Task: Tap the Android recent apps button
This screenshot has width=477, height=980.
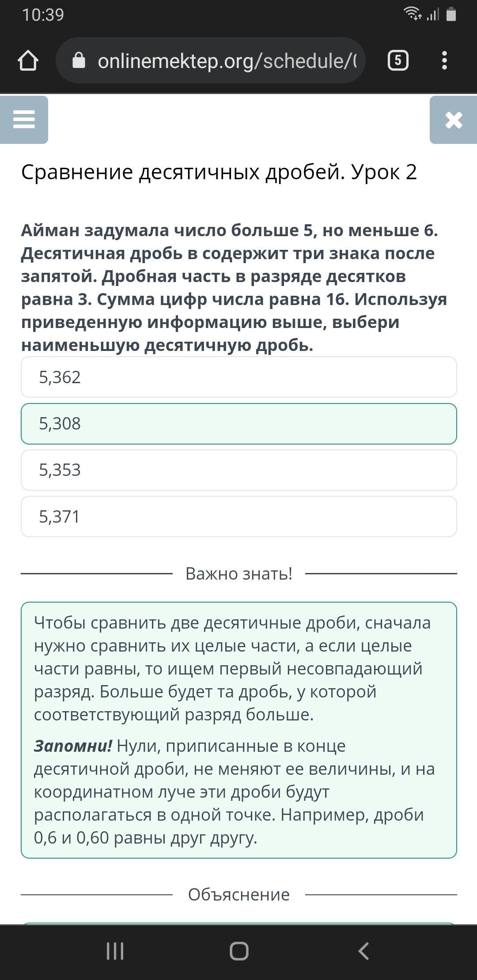Action: pyautogui.click(x=115, y=951)
